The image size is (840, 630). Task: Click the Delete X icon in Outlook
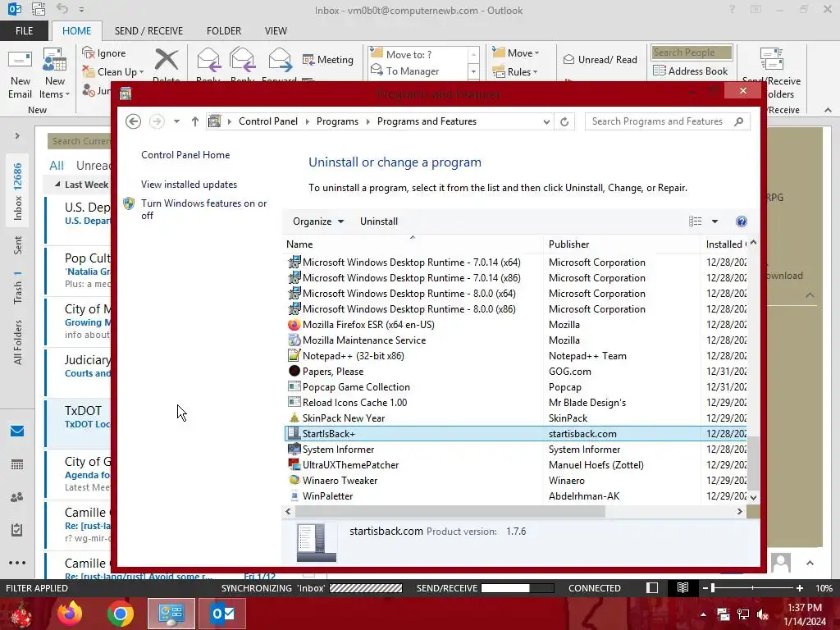point(167,59)
